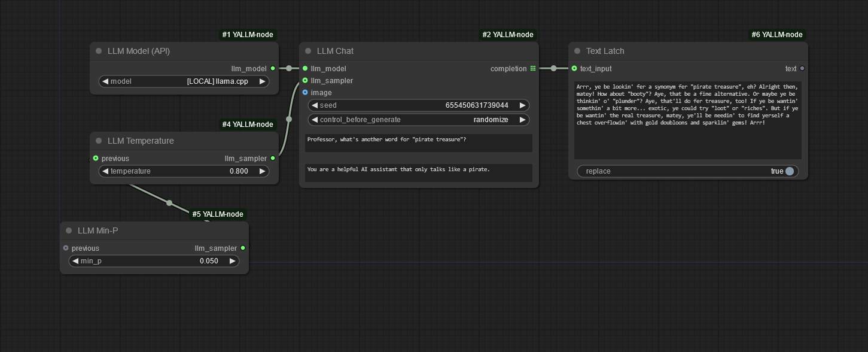The width and height of the screenshot is (868, 352).
Task: Click link midpoint between LLM Chat and Text Latch
Action: pyautogui.click(x=553, y=68)
